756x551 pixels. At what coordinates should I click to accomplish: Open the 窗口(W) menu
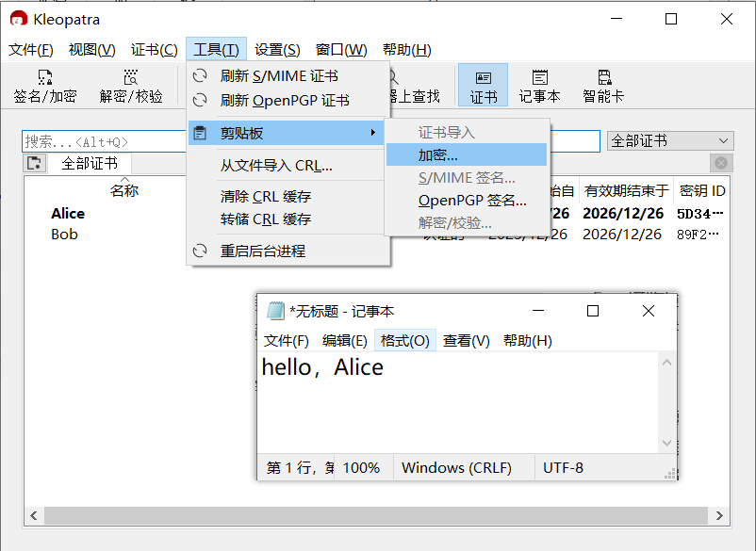341,50
